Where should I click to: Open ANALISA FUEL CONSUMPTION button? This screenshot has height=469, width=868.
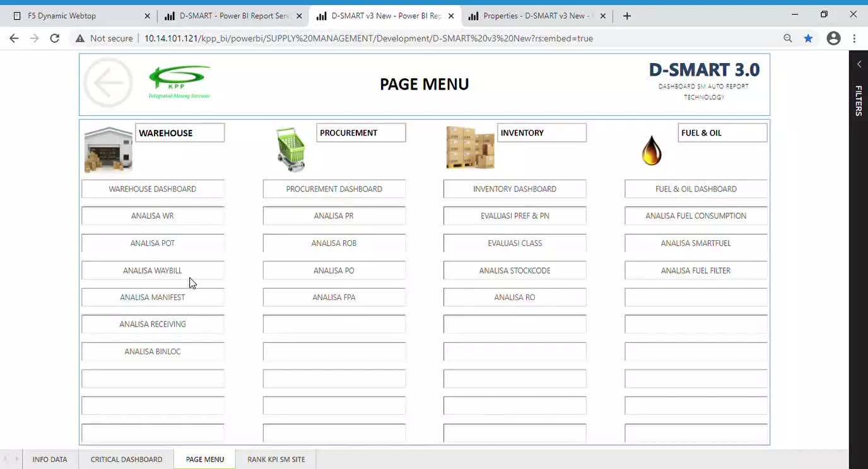pyautogui.click(x=696, y=216)
